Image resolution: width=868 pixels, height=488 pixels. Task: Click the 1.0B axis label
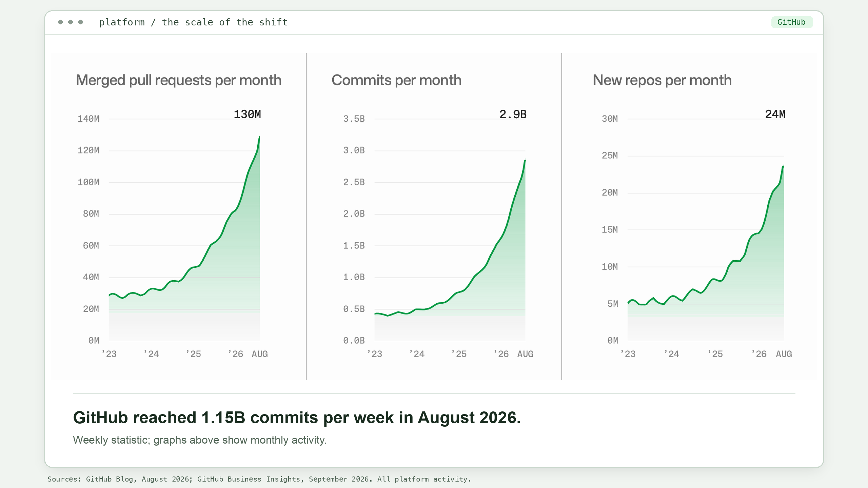(x=354, y=277)
